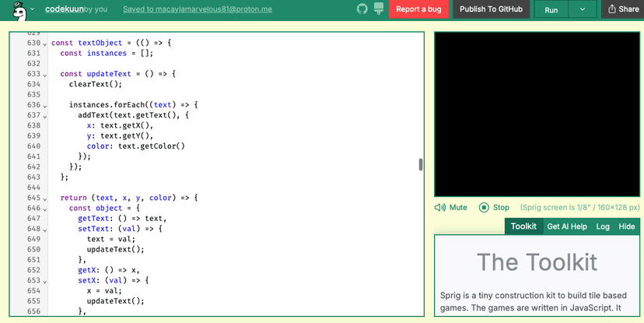Open the GitHub icon link
This screenshot has width=644, height=323.
pyautogui.click(x=362, y=9)
